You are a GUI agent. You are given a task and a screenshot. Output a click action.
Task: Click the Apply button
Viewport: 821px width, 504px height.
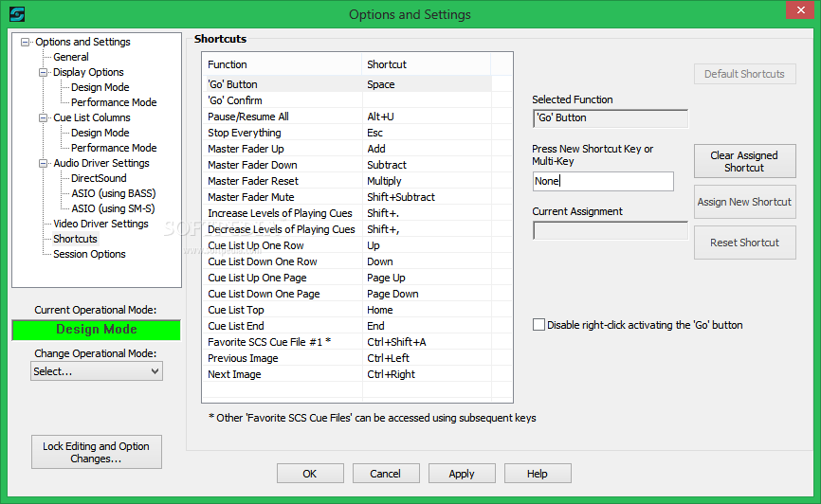click(x=462, y=474)
